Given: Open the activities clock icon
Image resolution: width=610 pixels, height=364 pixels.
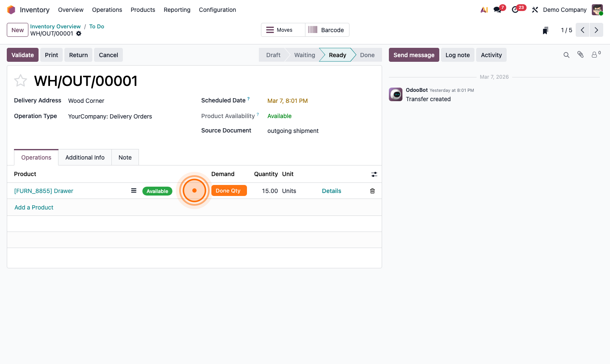Looking at the screenshot, I should point(515,10).
